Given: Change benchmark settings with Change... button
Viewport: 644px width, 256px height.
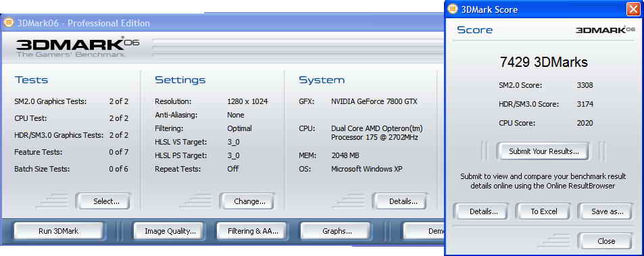Looking at the screenshot, I should tap(247, 201).
